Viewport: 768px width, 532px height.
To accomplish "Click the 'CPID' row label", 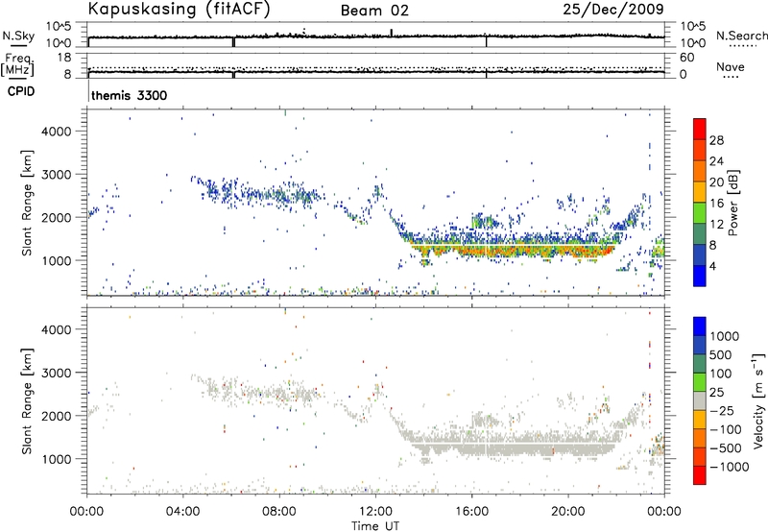I will click(21, 91).
